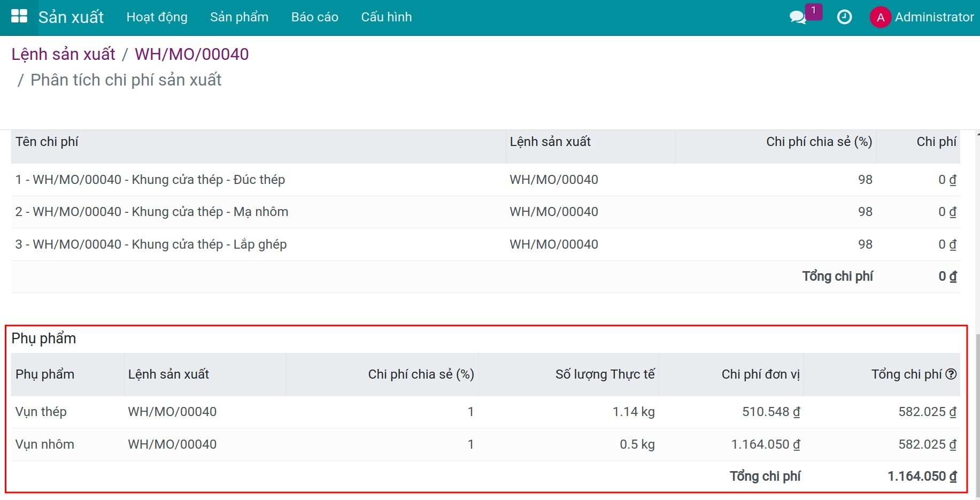
Task: Open the Sản phẩm menu
Action: [x=239, y=17]
